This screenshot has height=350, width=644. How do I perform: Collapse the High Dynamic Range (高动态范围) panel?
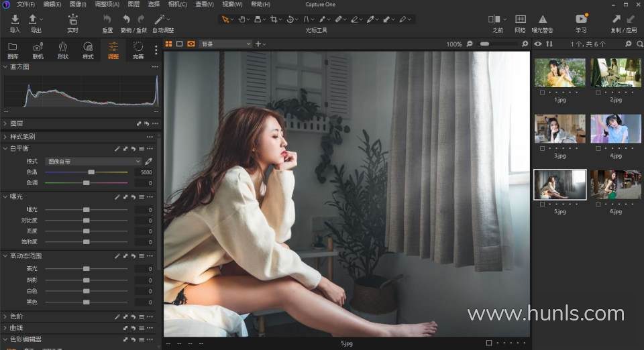(5, 256)
